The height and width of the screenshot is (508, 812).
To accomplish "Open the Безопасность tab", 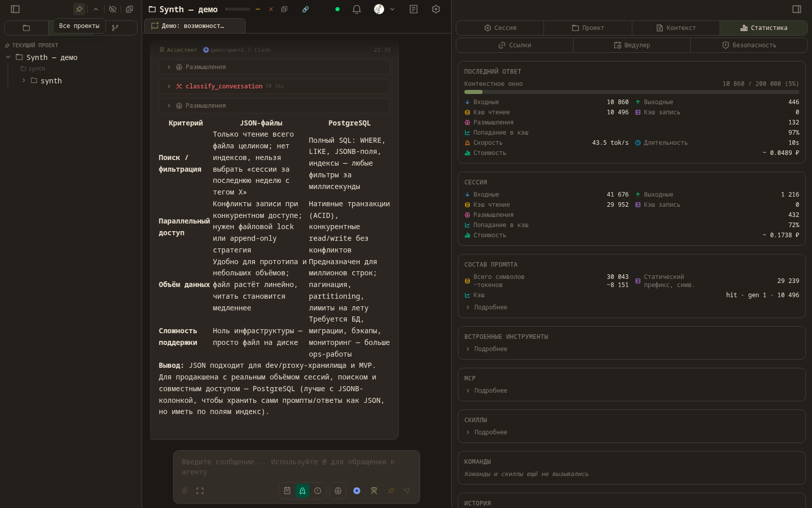I will point(749,45).
